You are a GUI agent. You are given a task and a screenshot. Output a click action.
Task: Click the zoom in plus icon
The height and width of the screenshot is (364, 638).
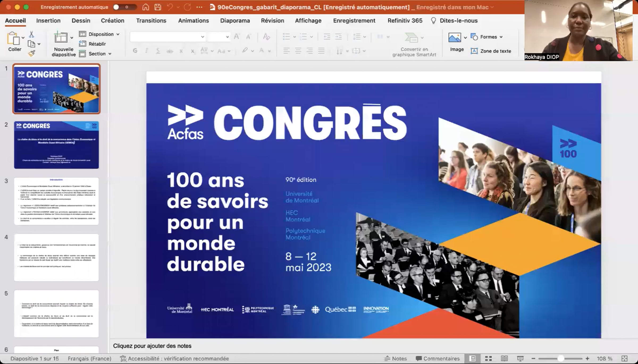587,358
